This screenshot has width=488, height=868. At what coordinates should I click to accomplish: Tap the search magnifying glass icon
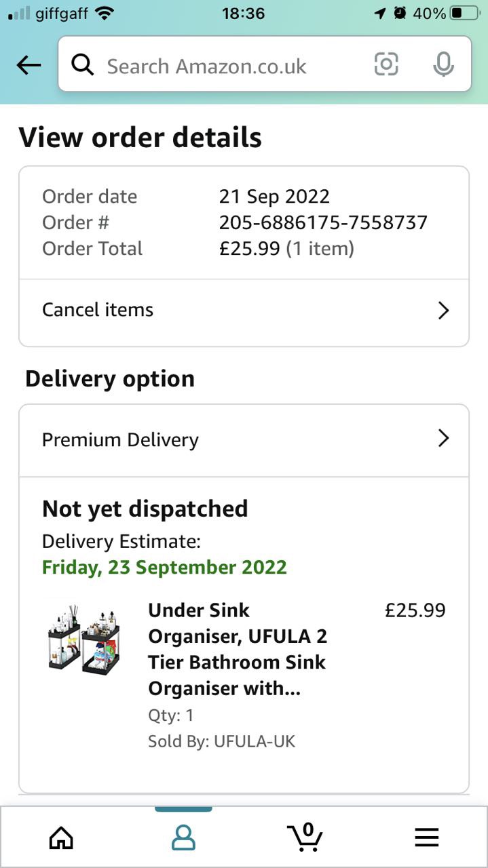click(83, 65)
